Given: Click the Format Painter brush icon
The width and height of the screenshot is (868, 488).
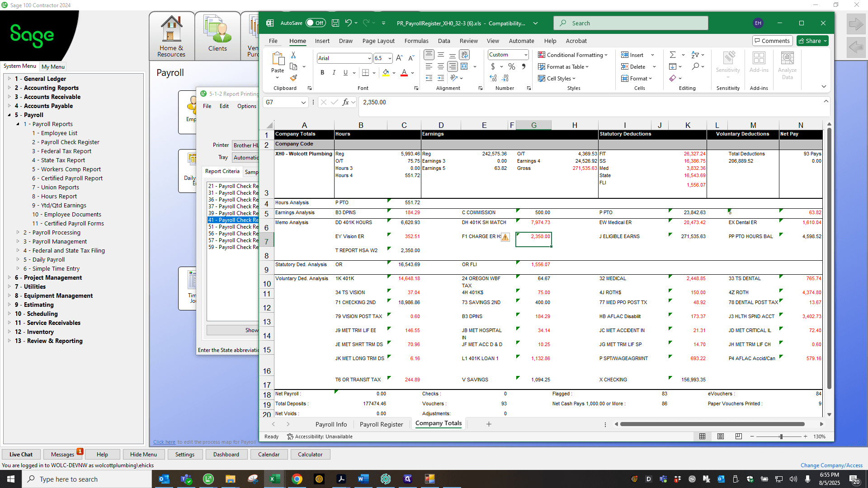Looking at the screenshot, I should coord(293,78).
